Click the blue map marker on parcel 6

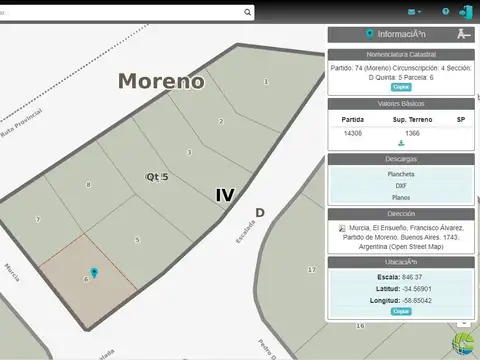pos(94,273)
